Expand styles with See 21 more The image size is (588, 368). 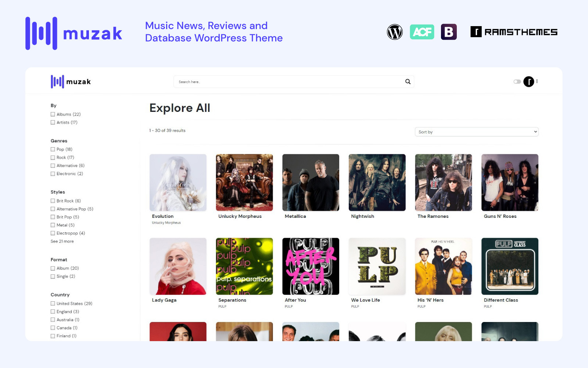coord(62,241)
